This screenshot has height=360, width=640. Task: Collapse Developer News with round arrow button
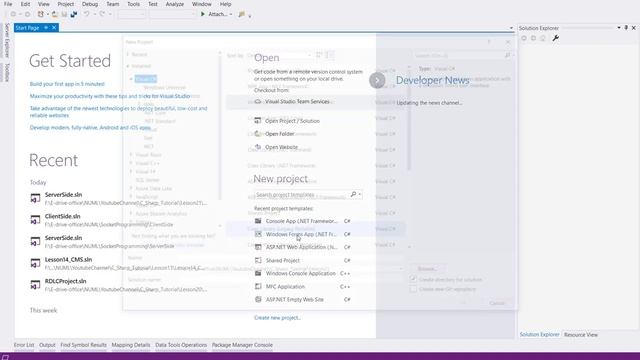[x=377, y=80]
